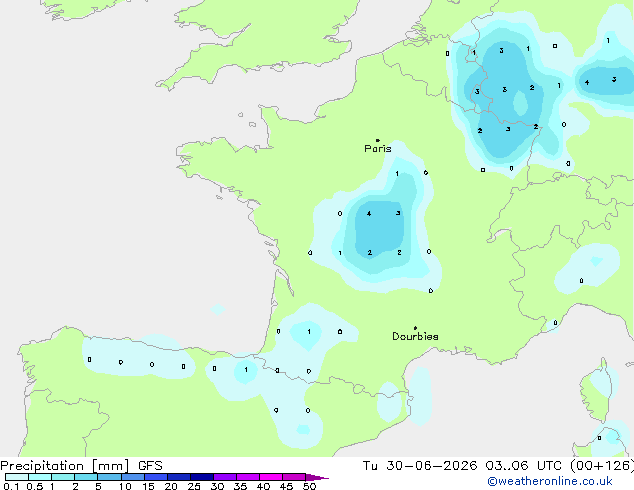
Task: Select the Dourbies location dot marker
Action: [x=415, y=328]
